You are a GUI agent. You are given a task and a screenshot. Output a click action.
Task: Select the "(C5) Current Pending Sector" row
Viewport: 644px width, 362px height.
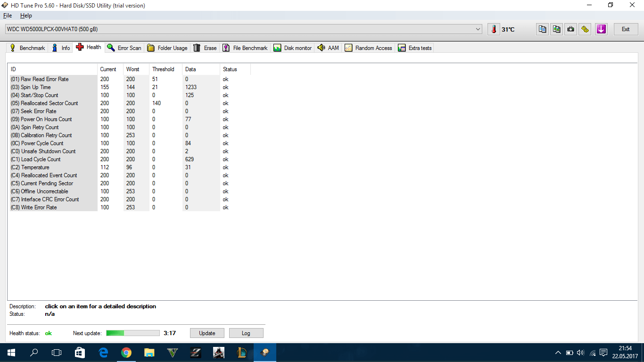click(130, 183)
